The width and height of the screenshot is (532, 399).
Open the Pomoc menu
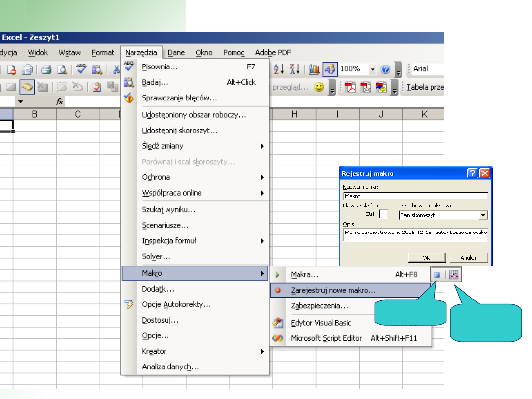click(x=233, y=53)
